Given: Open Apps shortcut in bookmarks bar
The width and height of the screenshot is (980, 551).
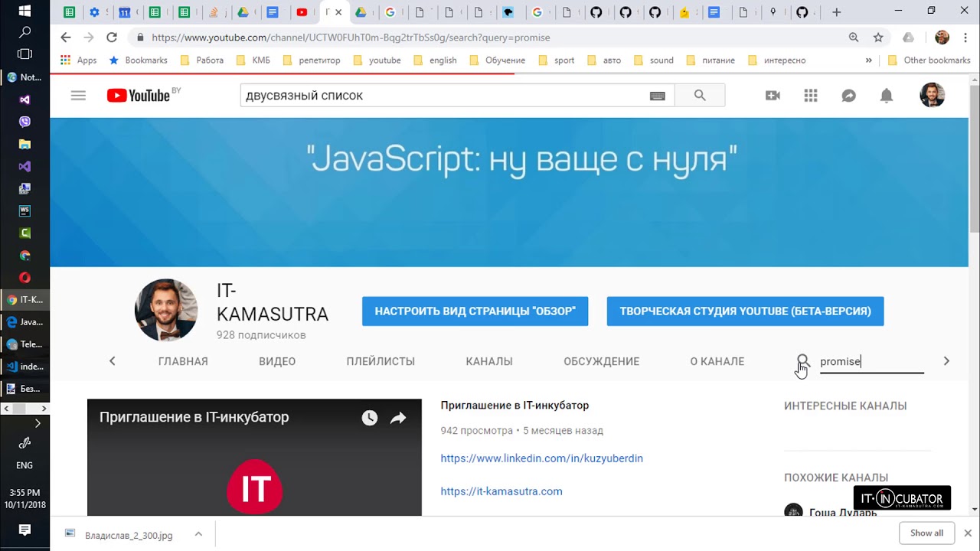Looking at the screenshot, I should (78, 60).
